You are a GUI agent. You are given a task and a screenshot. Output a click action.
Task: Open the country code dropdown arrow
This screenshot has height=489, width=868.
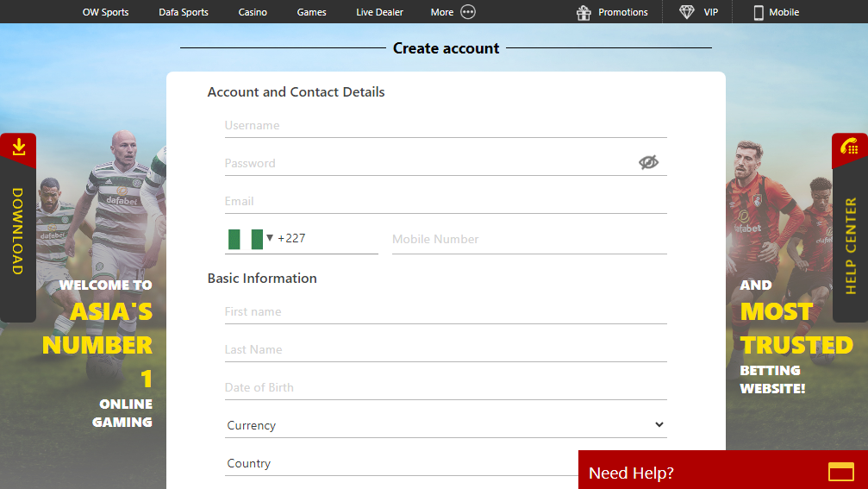tap(270, 238)
